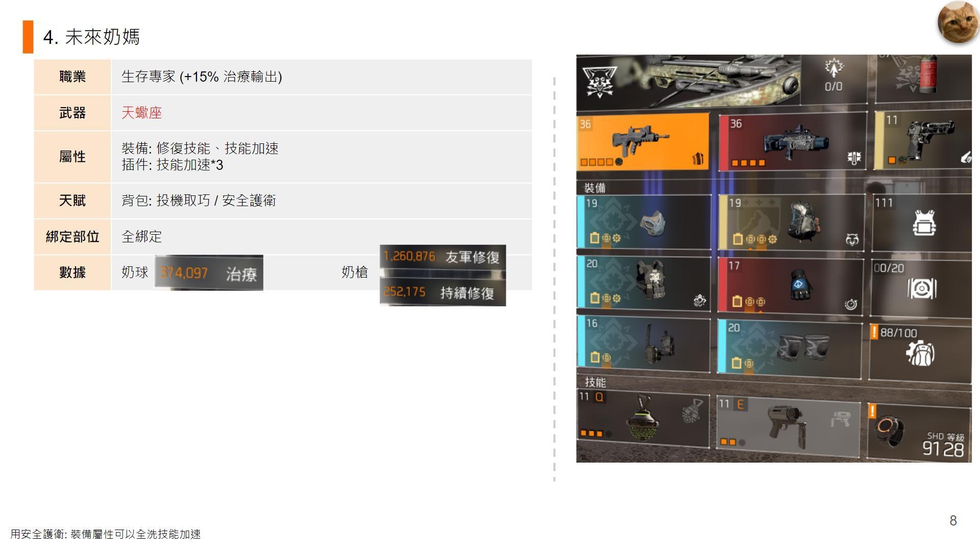Click the talent icon on the chest vest slot
This screenshot has height=551, width=980.
(700, 301)
